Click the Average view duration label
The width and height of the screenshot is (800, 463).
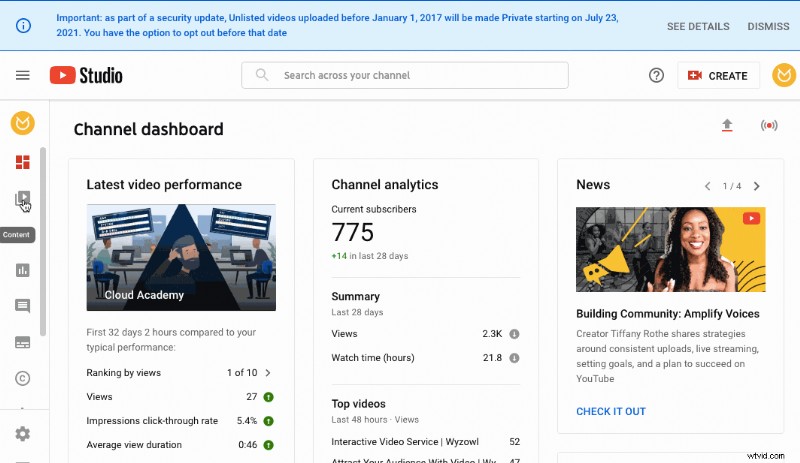(x=134, y=445)
